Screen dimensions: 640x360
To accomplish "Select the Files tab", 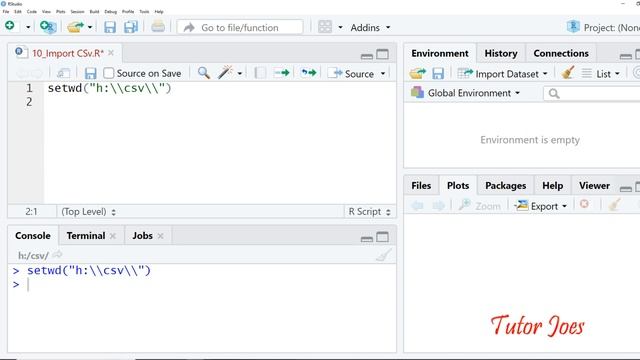I will pyautogui.click(x=421, y=186).
